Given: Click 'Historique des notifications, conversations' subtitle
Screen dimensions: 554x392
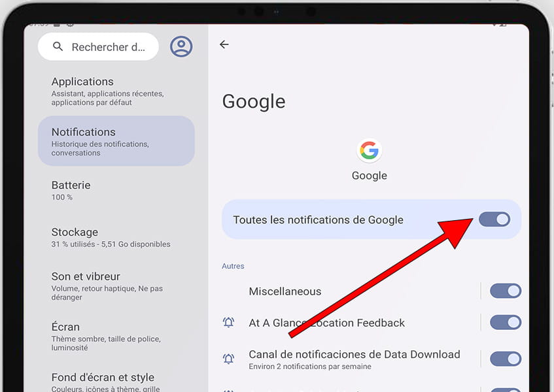Looking at the screenshot, I should pos(100,148).
